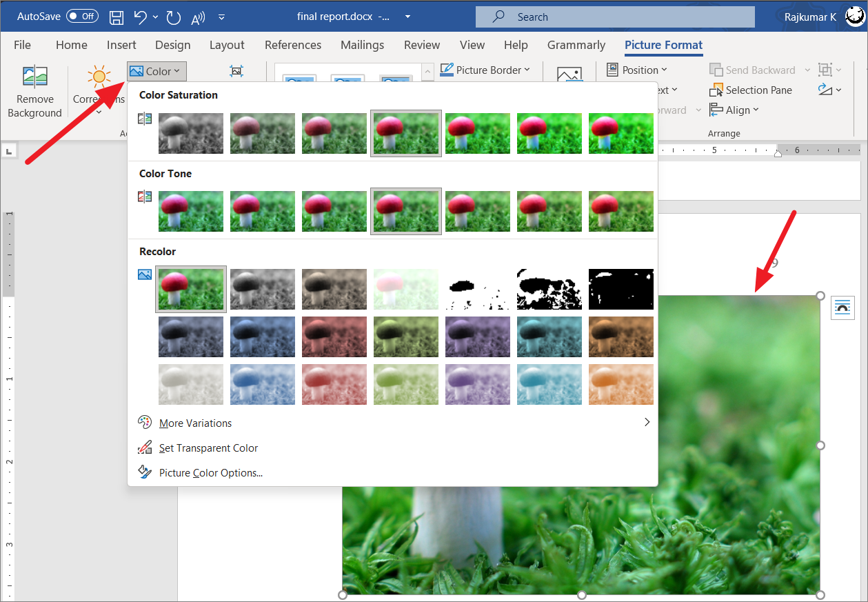Click the Save icon in title bar
868x602 pixels.
pyautogui.click(x=117, y=17)
